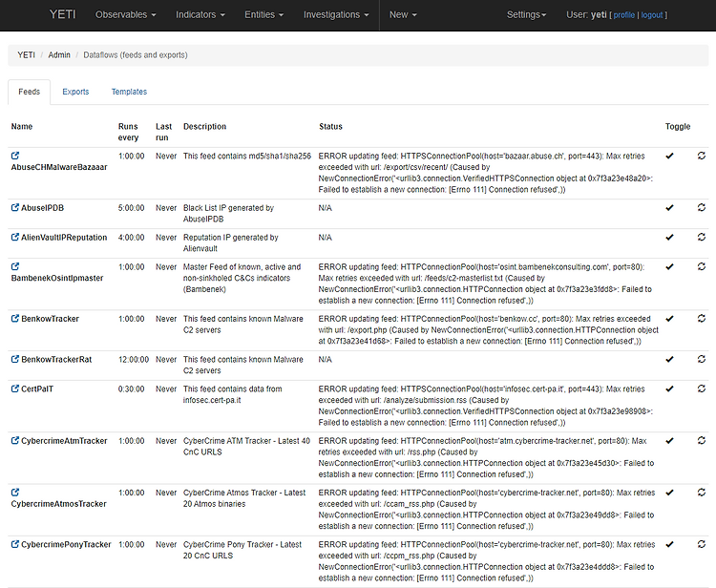716x588 pixels.
Task: Select the 0:30:00 interval for CertPaIT
Action: click(132, 388)
